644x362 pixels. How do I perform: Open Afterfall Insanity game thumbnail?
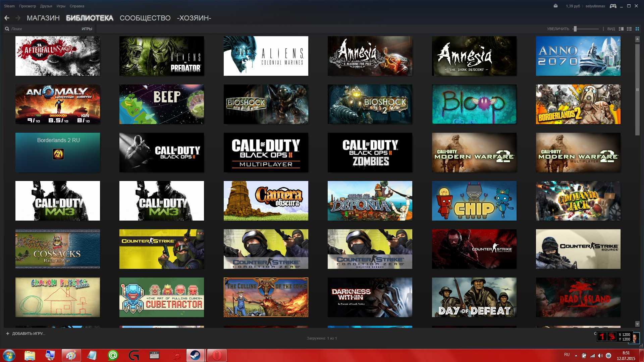click(x=58, y=56)
